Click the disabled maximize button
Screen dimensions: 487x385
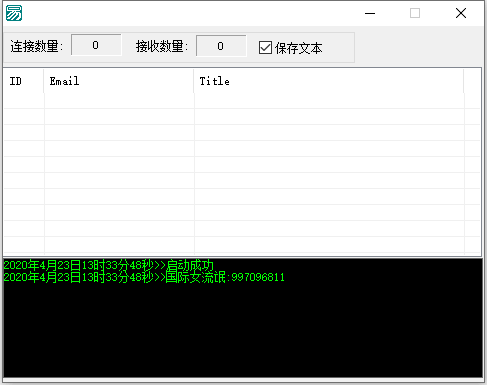pyautogui.click(x=415, y=13)
